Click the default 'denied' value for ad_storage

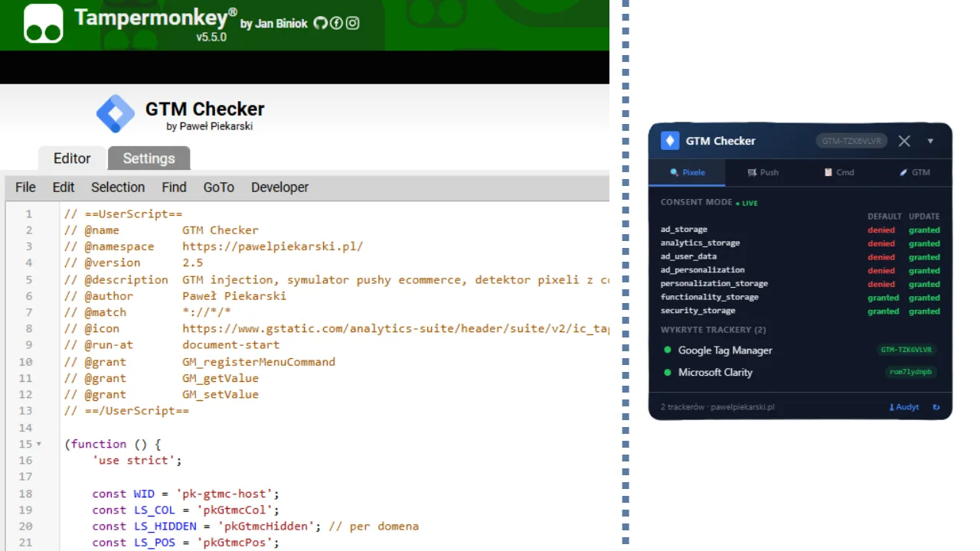[881, 230]
